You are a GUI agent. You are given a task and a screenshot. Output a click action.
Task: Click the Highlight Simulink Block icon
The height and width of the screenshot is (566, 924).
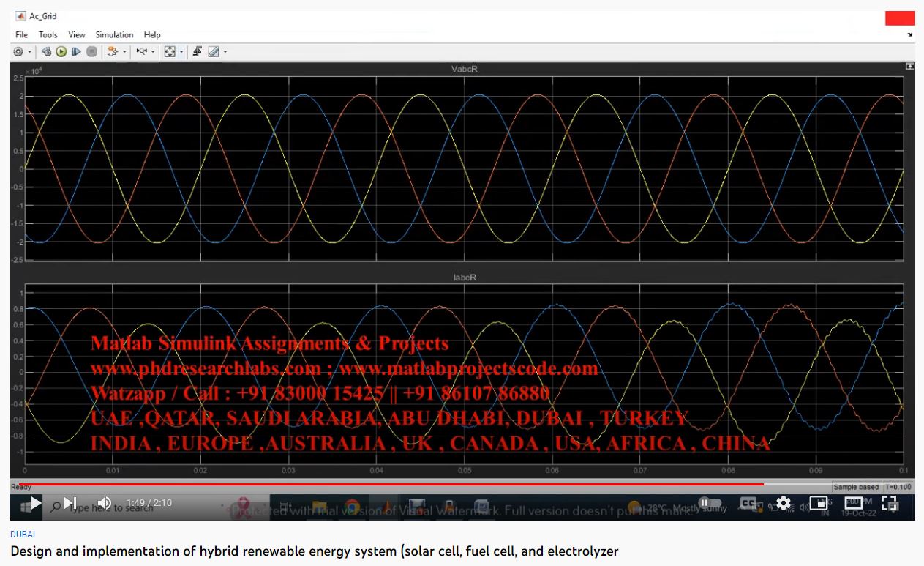[112, 52]
